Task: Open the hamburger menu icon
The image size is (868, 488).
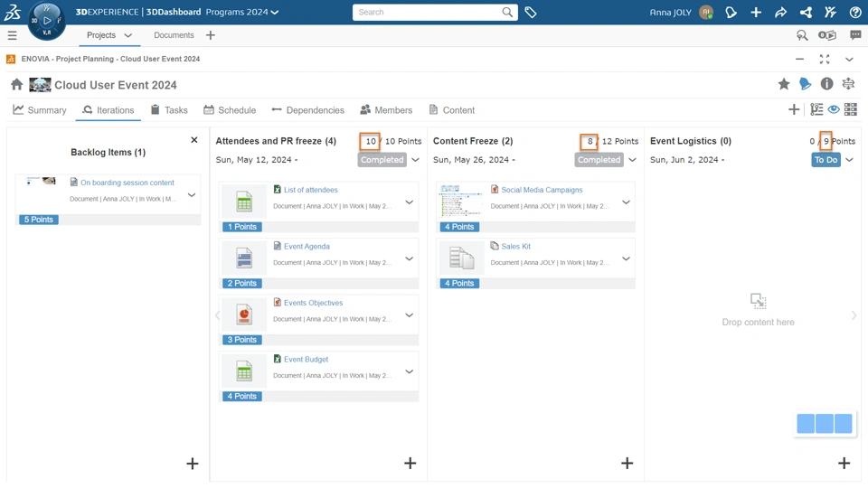Action: coord(12,35)
